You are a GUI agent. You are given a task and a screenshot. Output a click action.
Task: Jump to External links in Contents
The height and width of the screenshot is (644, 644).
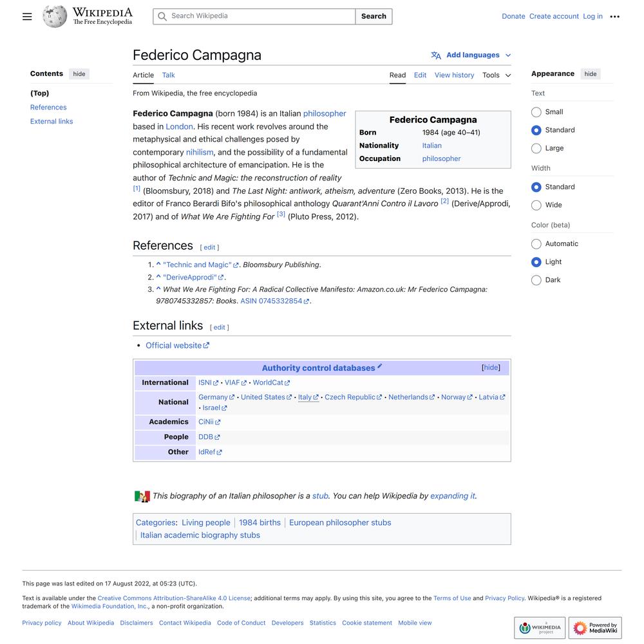pyautogui.click(x=52, y=122)
